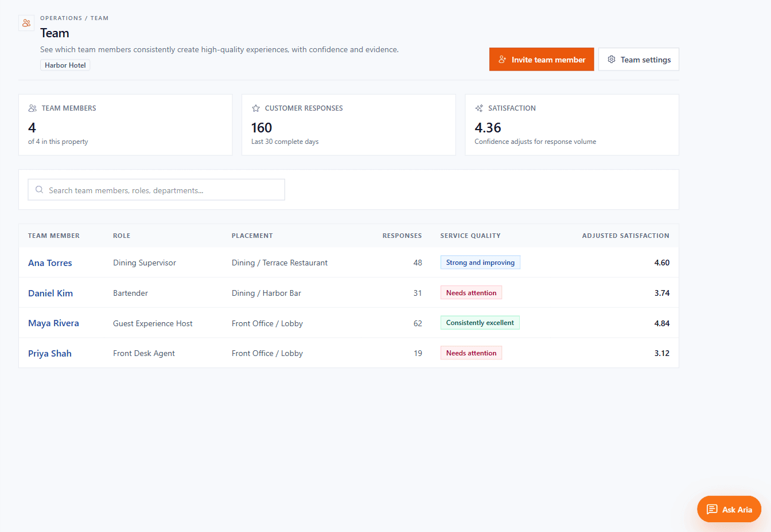Click the 3.74 adjusted satisfaction value
The width and height of the screenshot is (771, 532).
(661, 293)
